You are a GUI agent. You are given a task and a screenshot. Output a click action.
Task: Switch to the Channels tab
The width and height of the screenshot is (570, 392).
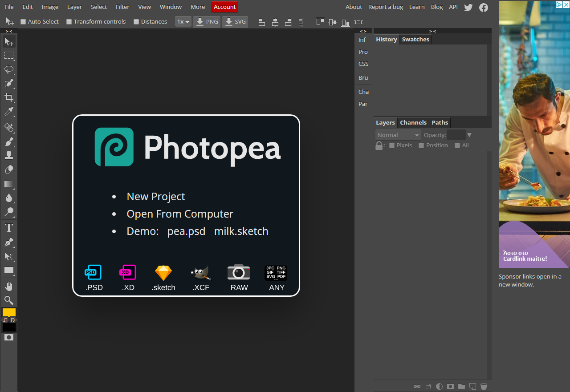(x=413, y=122)
